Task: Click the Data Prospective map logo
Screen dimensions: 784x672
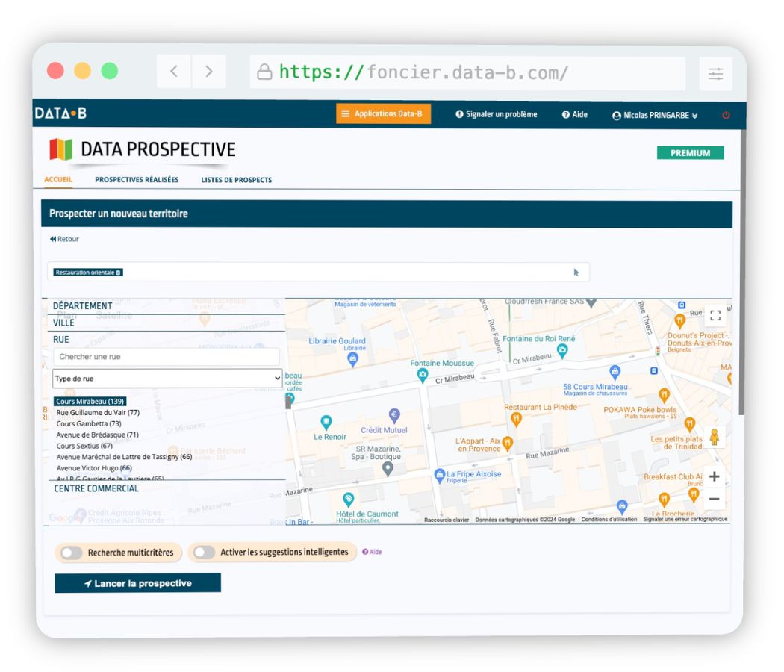Action: pos(61,149)
